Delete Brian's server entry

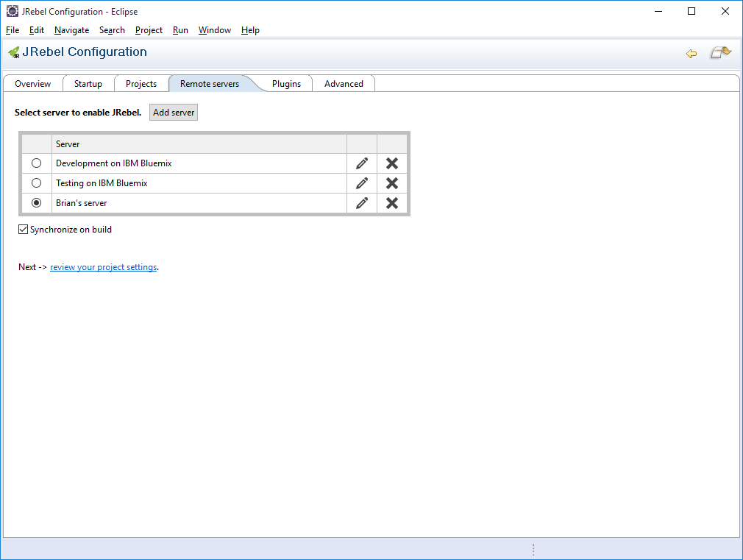tap(392, 203)
